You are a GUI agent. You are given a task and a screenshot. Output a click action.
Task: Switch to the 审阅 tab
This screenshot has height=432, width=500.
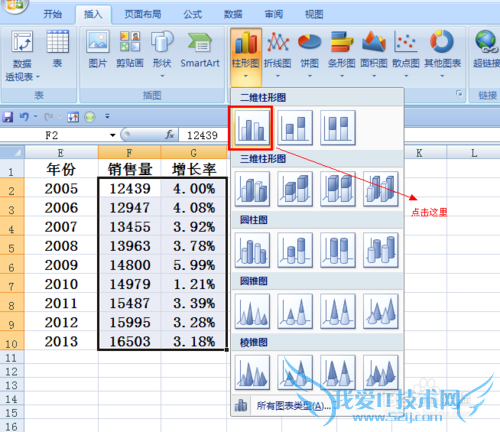pos(274,14)
